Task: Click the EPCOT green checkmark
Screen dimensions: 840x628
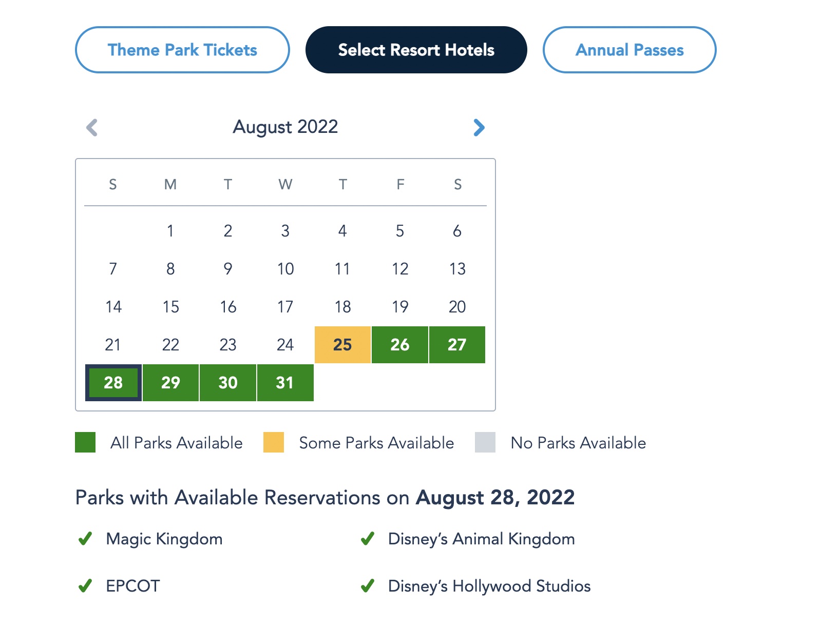Action: pyautogui.click(x=85, y=586)
